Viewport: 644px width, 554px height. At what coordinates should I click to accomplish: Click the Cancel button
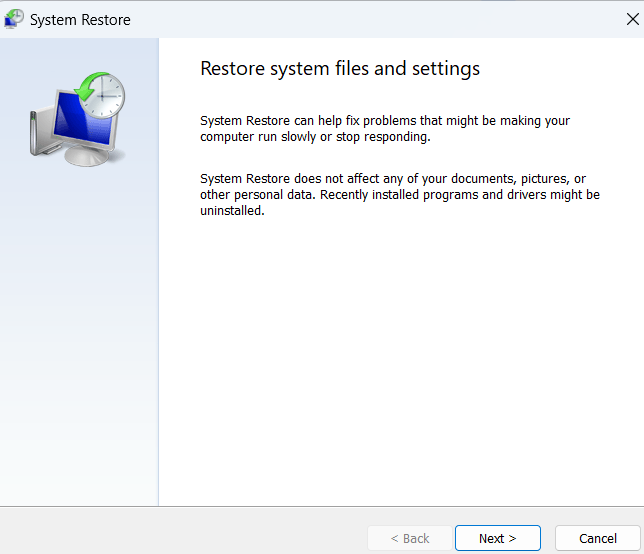coord(598,538)
